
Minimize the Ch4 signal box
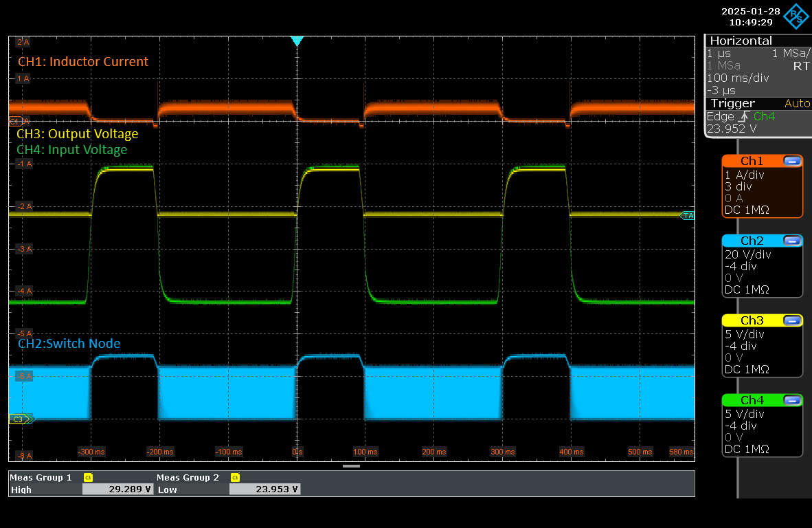(x=792, y=400)
